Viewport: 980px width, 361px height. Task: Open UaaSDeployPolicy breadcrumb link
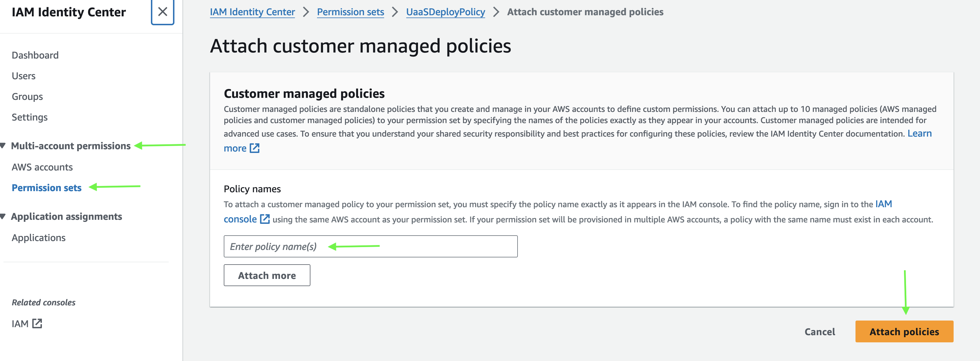[446, 12]
